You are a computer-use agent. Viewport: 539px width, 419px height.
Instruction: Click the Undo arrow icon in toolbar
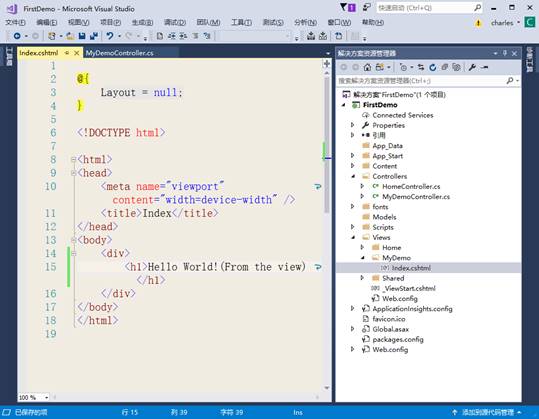tap(110, 36)
